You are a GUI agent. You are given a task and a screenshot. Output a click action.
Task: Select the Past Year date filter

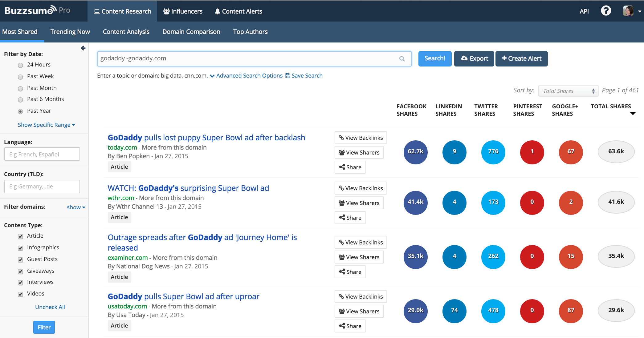(20, 111)
